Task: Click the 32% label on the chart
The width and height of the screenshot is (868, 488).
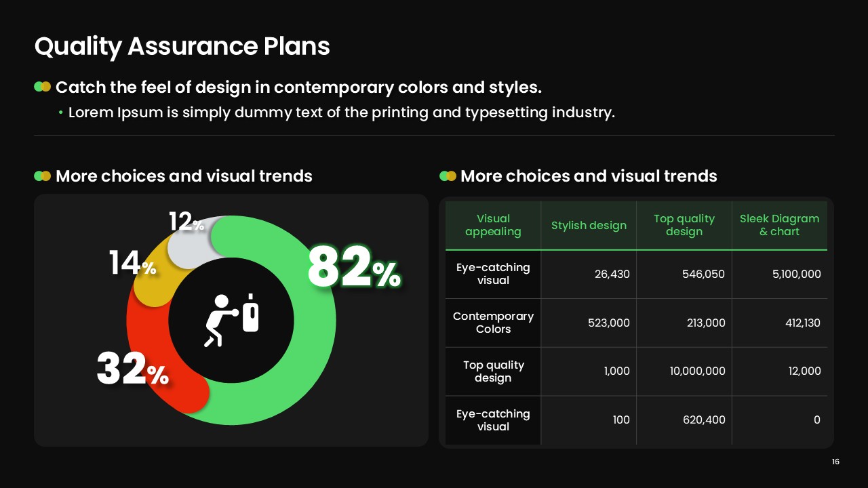Action: pyautogui.click(x=132, y=369)
